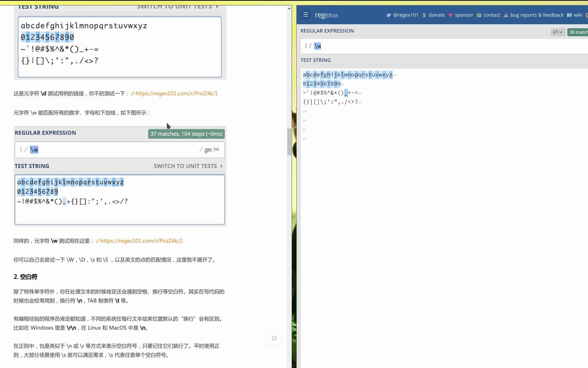Click the wiki icon
The width and height of the screenshot is (588, 368).
pos(569,15)
